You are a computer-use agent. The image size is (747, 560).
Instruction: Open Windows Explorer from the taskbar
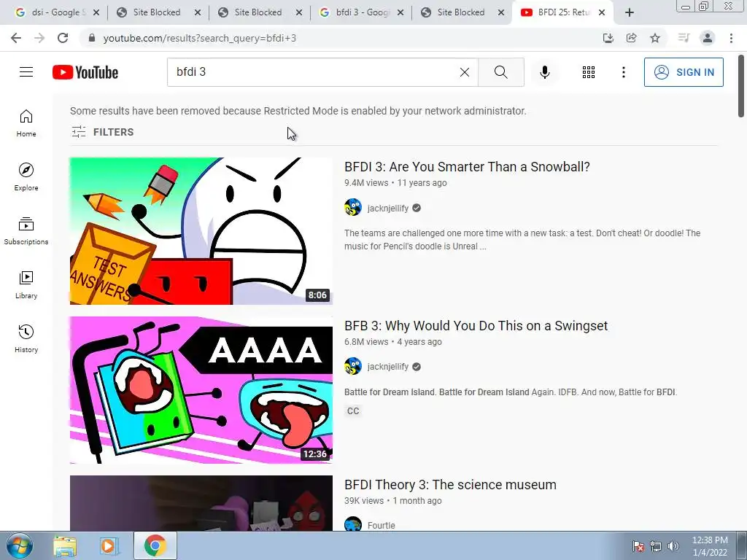click(65, 545)
